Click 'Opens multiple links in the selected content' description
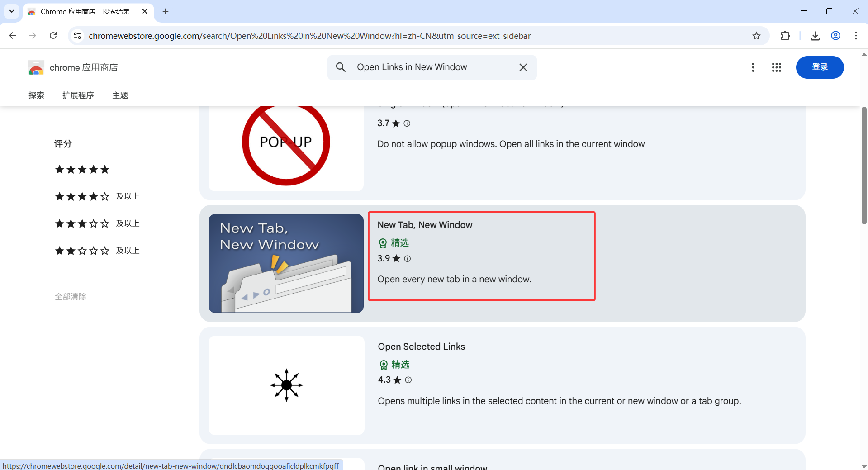 coord(560,401)
